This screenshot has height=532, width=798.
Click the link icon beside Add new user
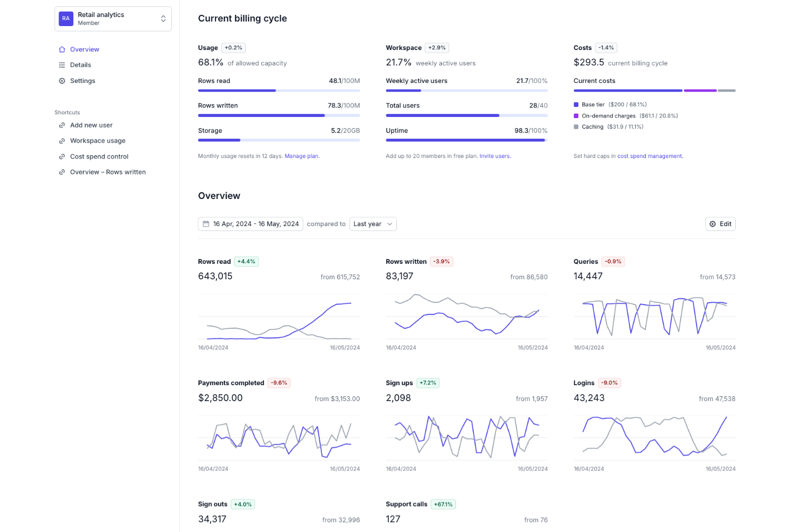pyautogui.click(x=62, y=124)
